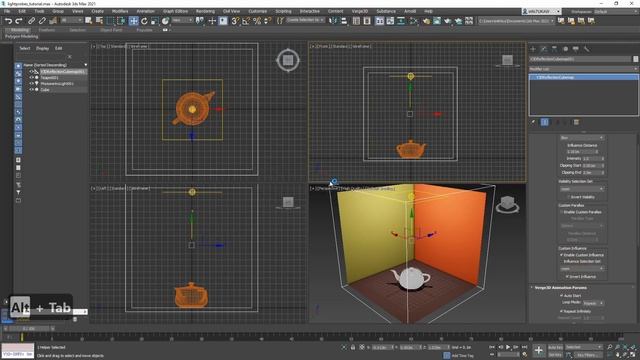Open the Arnold menu

[x=410, y=11]
